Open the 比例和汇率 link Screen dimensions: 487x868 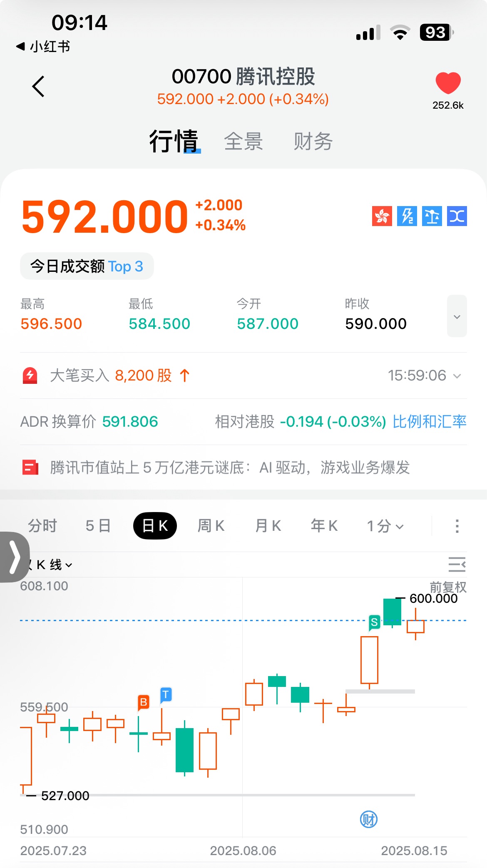click(x=430, y=422)
